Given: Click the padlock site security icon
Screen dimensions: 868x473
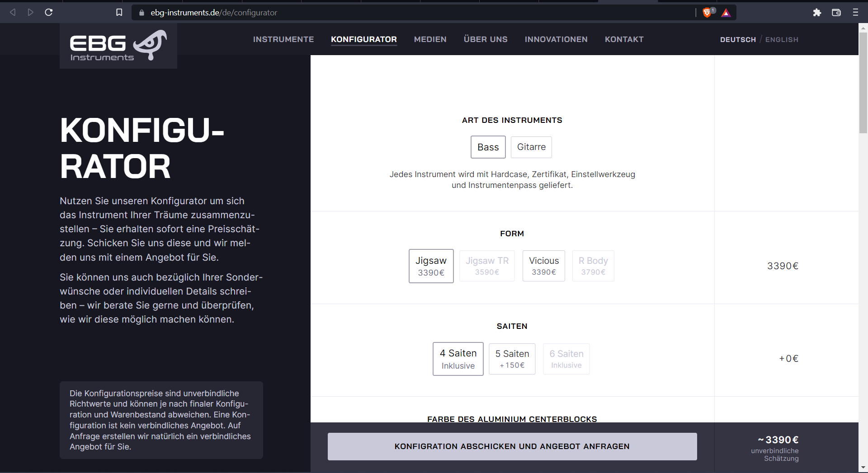Looking at the screenshot, I should click(x=141, y=13).
